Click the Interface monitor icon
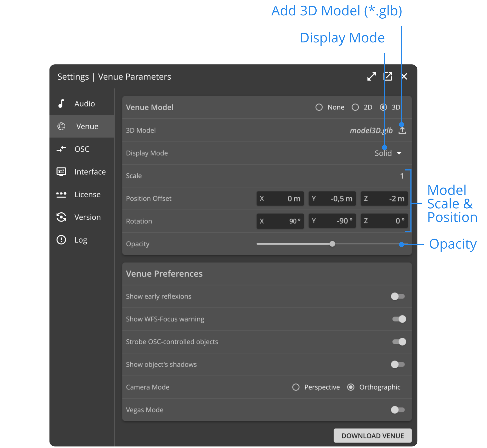 [61, 172]
